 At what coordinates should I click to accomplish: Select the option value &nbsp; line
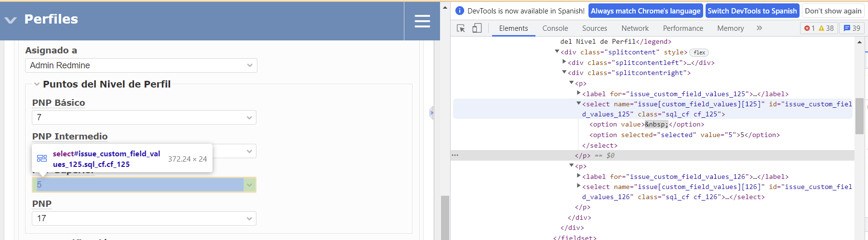[x=647, y=125]
